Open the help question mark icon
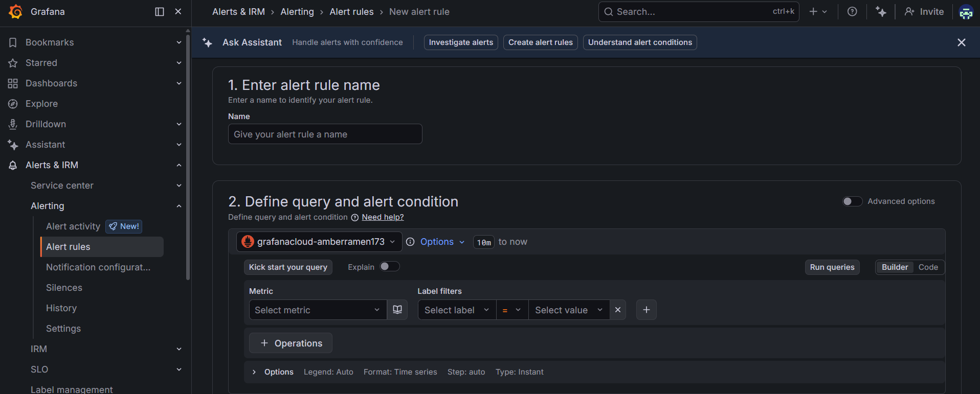This screenshot has height=394, width=980. 852,12
